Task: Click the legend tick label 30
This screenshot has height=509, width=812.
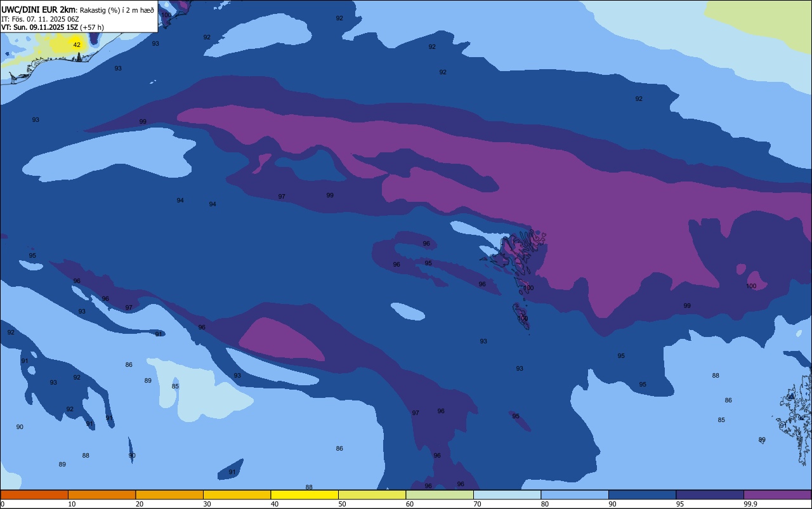Action: (207, 504)
